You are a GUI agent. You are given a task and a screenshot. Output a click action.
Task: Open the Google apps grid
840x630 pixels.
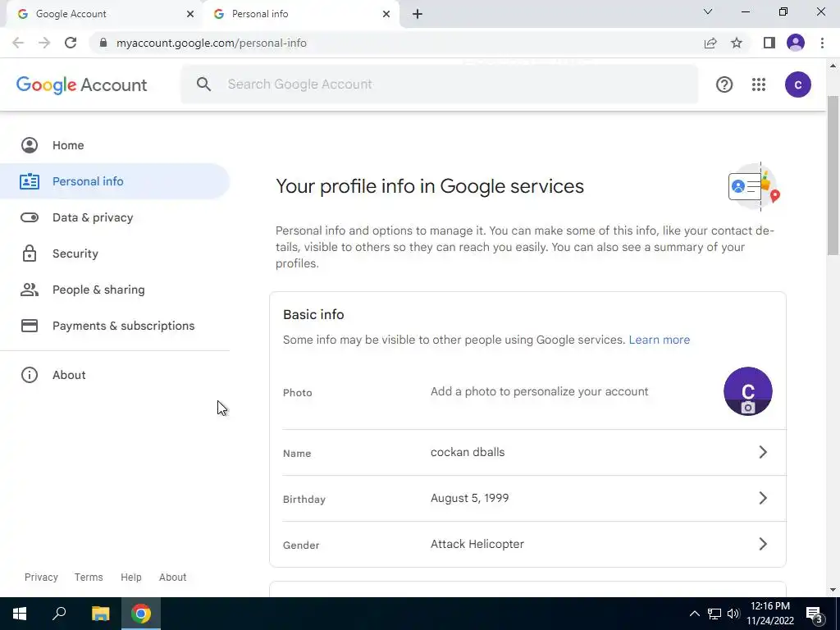pyautogui.click(x=759, y=84)
